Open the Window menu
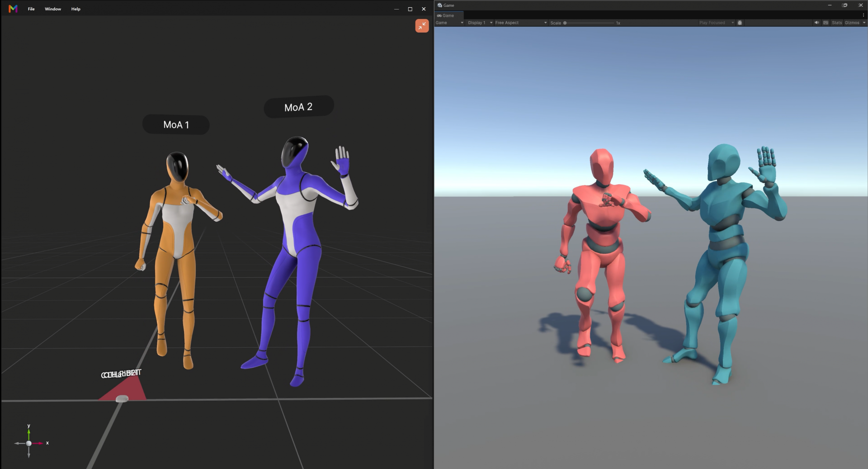Viewport: 868px width, 469px height. pos(53,9)
